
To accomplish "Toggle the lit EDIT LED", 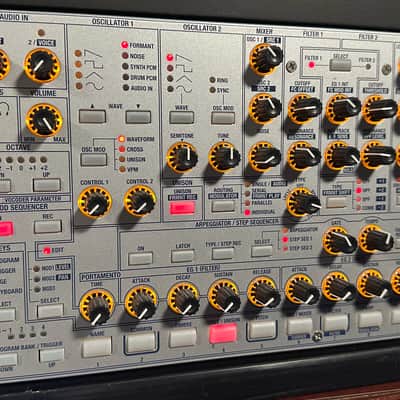I will 47,250.
